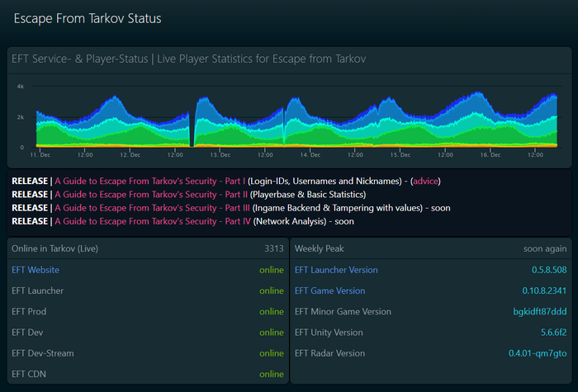Click the live player count '3313'
This screenshot has width=578, height=392.
tap(274, 248)
